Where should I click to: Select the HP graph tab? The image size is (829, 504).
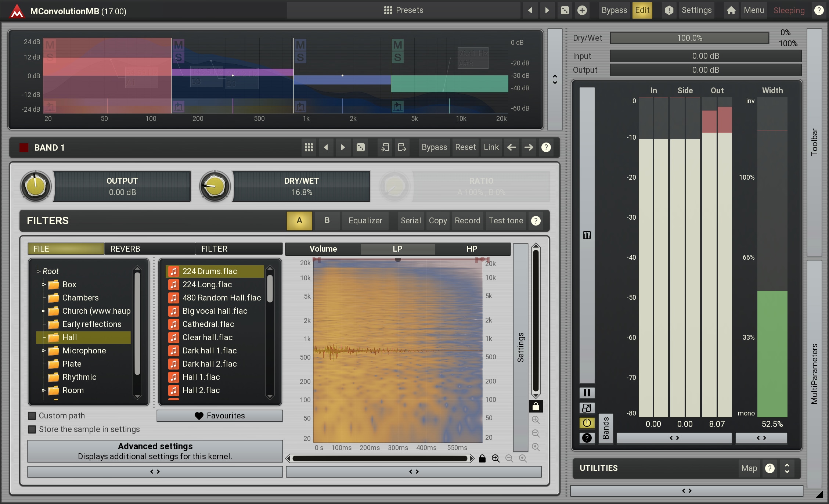(x=472, y=249)
